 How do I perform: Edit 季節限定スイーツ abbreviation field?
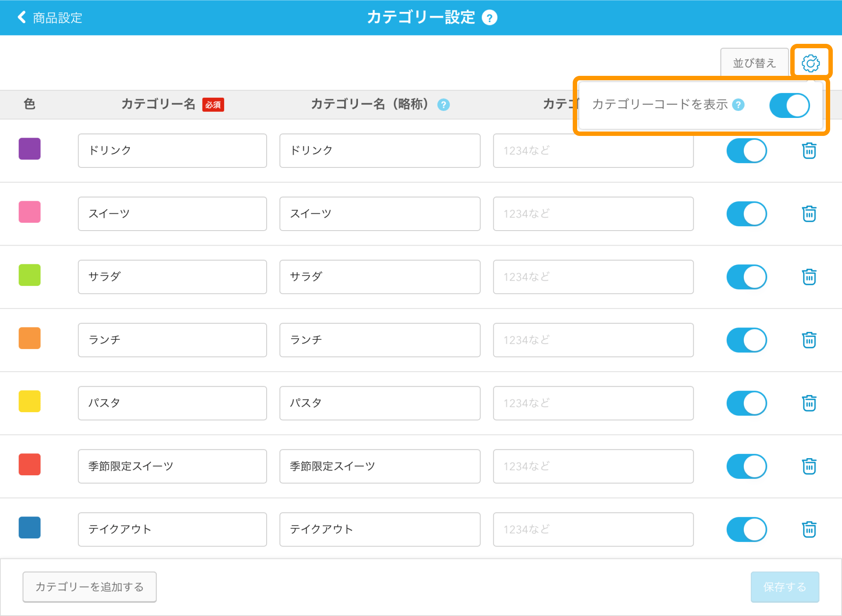[380, 466]
